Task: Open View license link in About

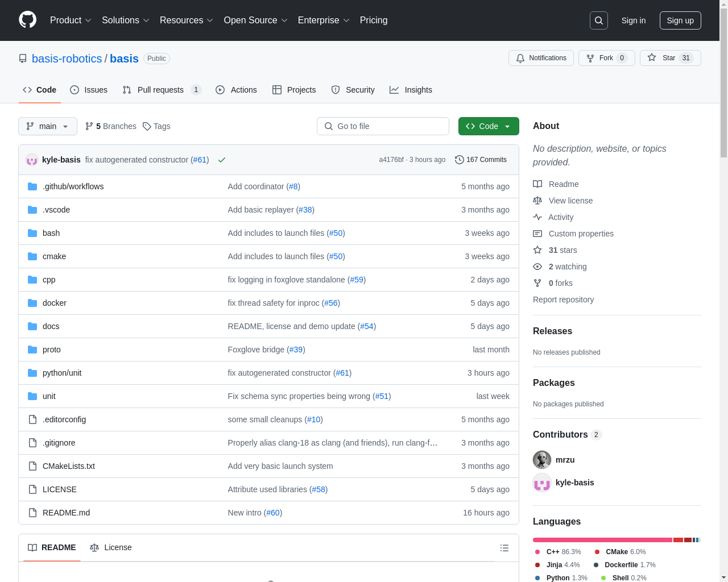Action: pos(563,201)
